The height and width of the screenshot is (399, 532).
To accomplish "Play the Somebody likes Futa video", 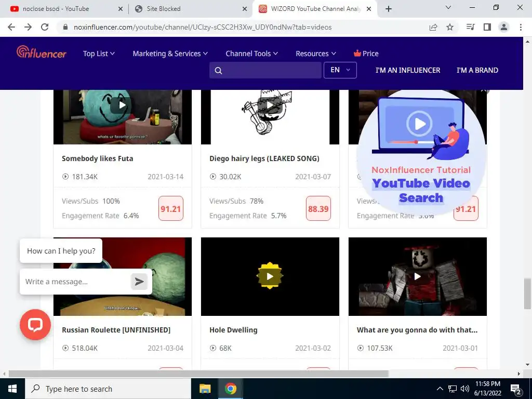I will click(x=123, y=105).
